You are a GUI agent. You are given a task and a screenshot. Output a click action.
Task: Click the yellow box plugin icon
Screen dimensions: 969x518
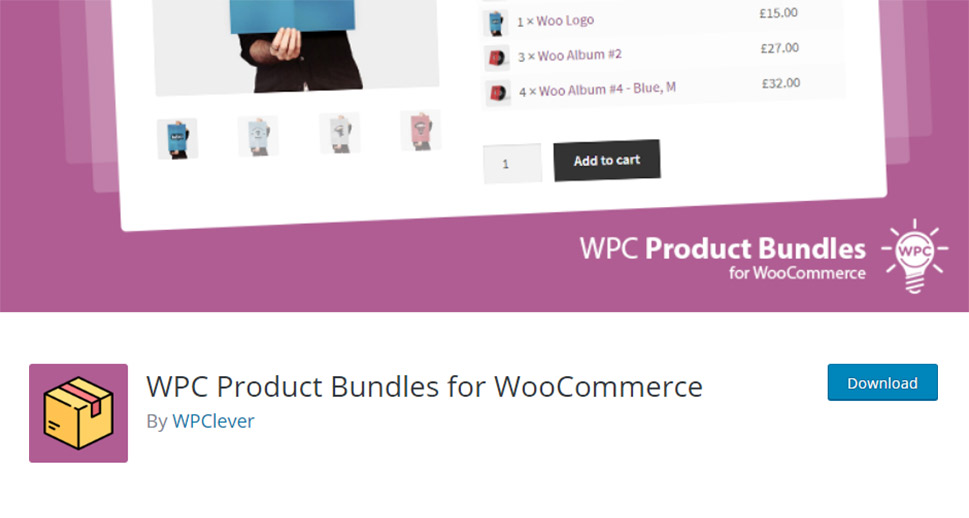click(x=78, y=413)
